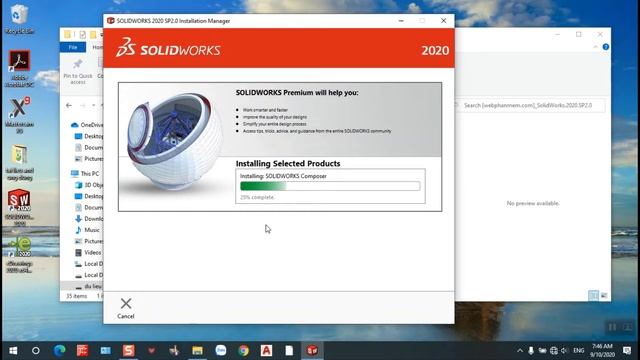Open Cortana search circle on taskbar
The width and height of the screenshot is (640, 360).
click(x=36, y=351)
